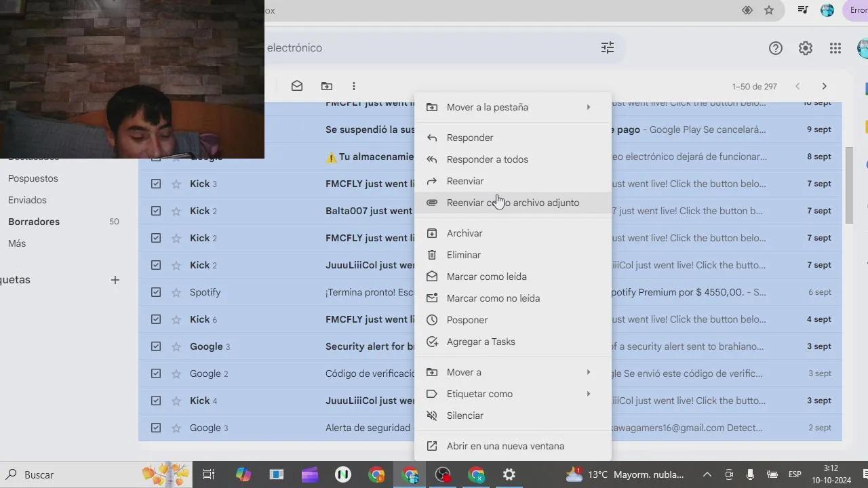Open the Borradores folder
Viewport: 868px width, 488px height.
point(34,222)
